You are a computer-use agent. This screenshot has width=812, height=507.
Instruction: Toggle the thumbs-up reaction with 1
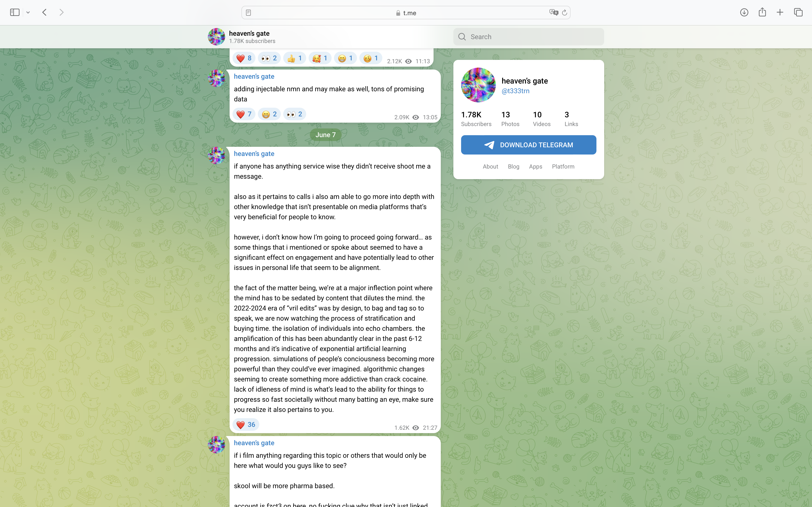(x=295, y=58)
